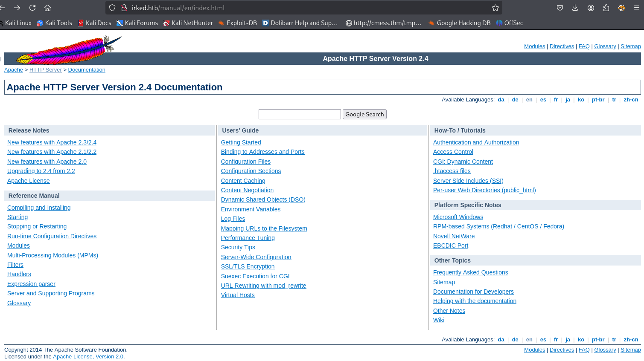Switch to German (de) in top language list

(x=515, y=100)
